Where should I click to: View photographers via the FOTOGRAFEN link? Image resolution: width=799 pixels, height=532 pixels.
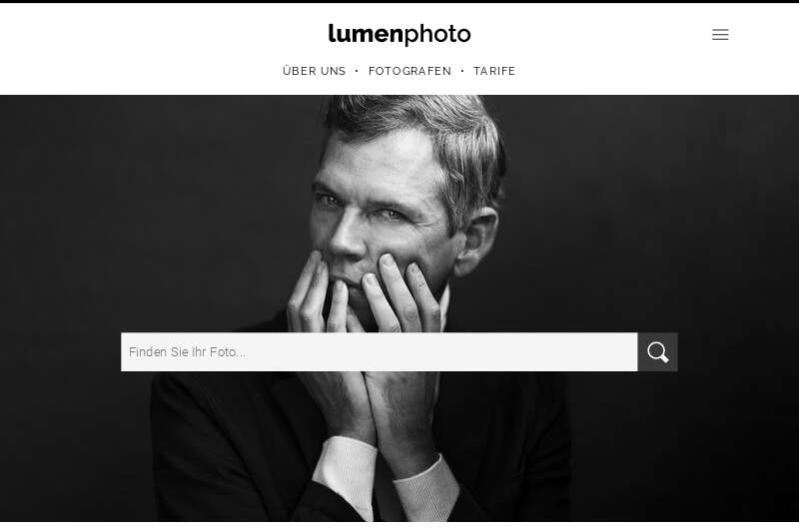pos(409,71)
